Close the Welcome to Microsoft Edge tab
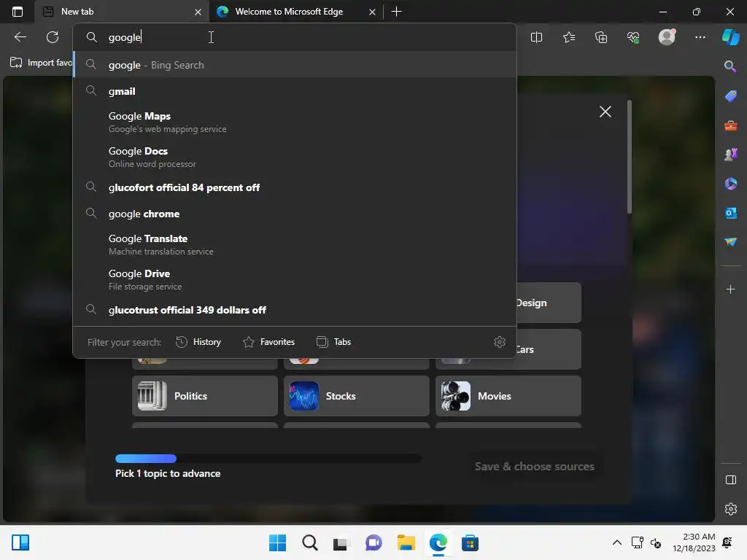The image size is (747, 560). point(372,12)
